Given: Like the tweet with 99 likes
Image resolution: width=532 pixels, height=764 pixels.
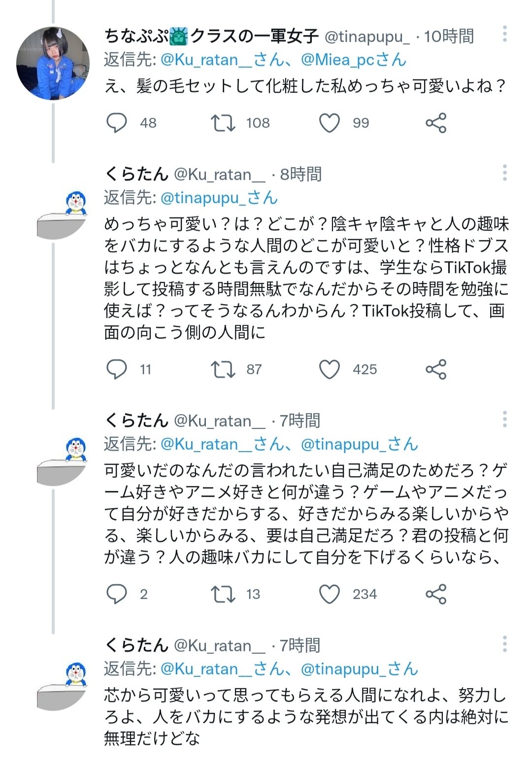Looking at the screenshot, I should click(x=330, y=123).
